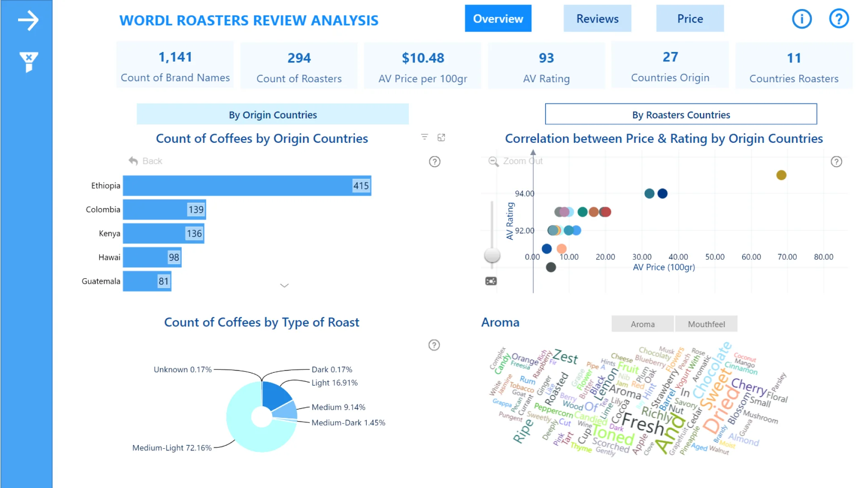This screenshot has height=488, width=868.
Task: Click the help icon beside the bar chart
Action: click(x=434, y=162)
